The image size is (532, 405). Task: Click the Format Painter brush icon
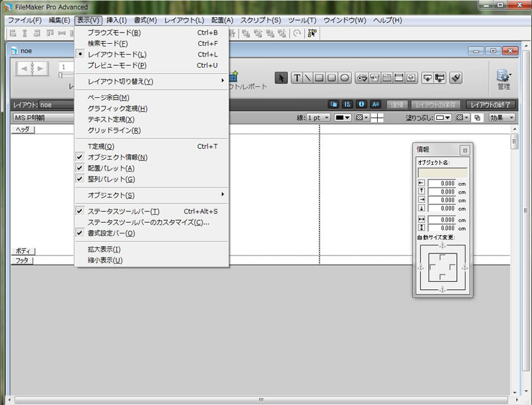tap(456, 78)
